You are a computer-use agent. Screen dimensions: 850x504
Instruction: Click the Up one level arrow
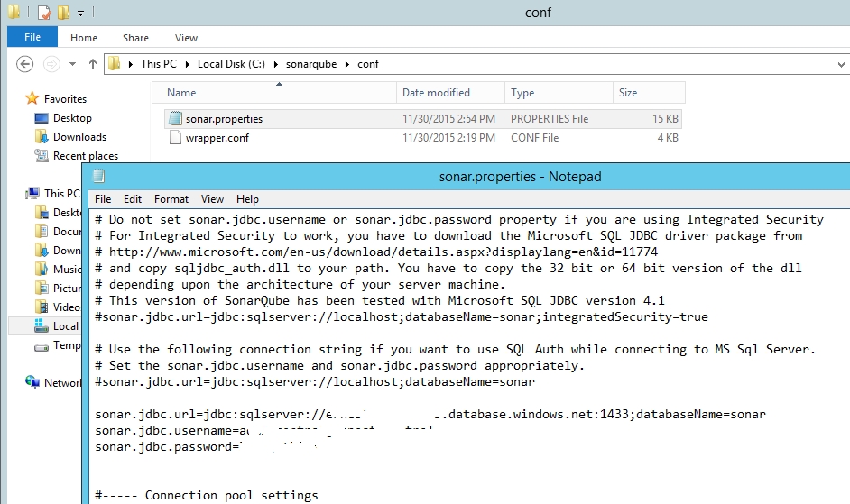93,64
